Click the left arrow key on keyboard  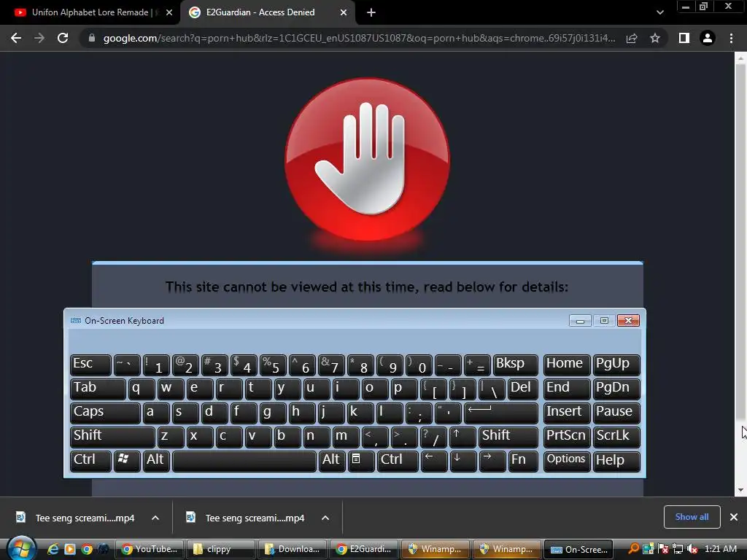pyautogui.click(x=433, y=461)
